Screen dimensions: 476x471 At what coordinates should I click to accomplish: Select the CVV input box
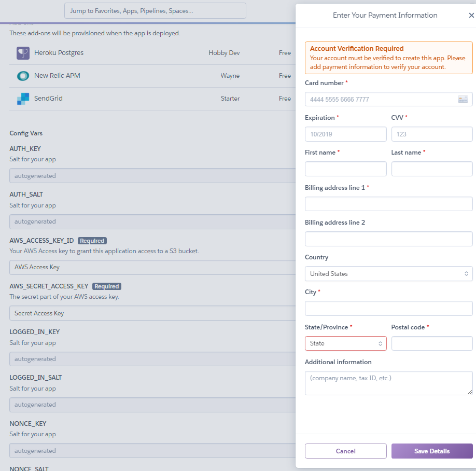(431, 134)
